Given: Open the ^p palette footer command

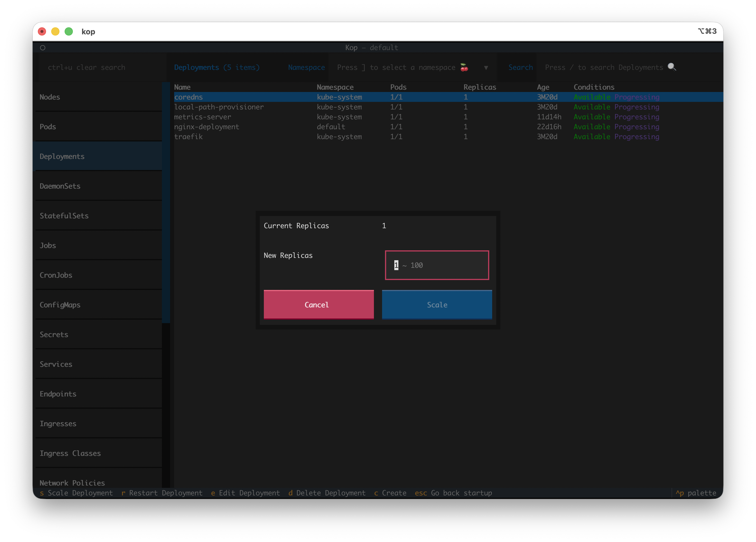Looking at the screenshot, I should (696, 493).
